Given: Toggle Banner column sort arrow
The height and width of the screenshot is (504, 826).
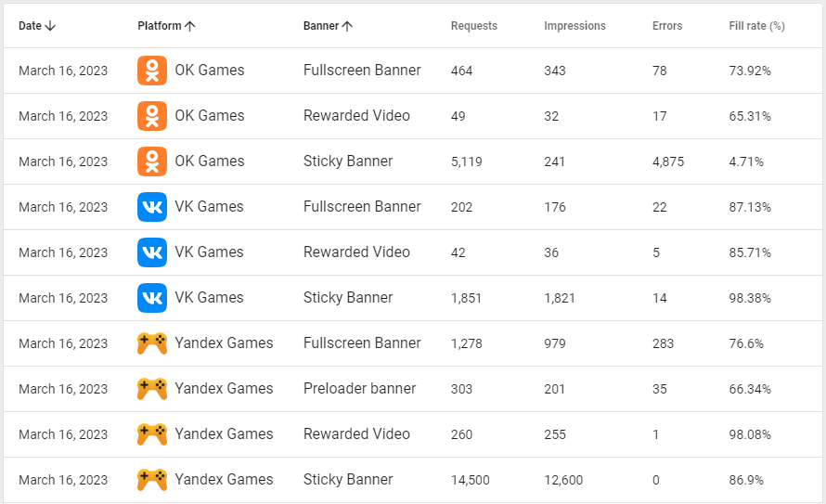Looking at the screenshot, I should [347, 26].
